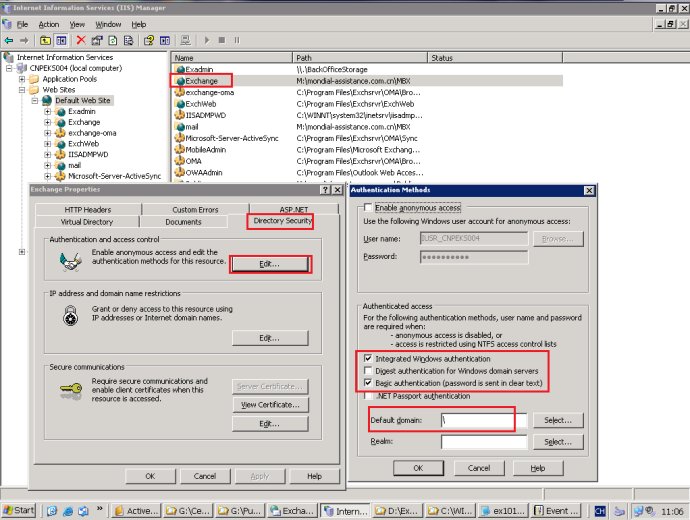Select the IISADMPWD icon in the list pane
Viewport: 690px width, 520px height.
pyautogui.click(x=180, y=115)
